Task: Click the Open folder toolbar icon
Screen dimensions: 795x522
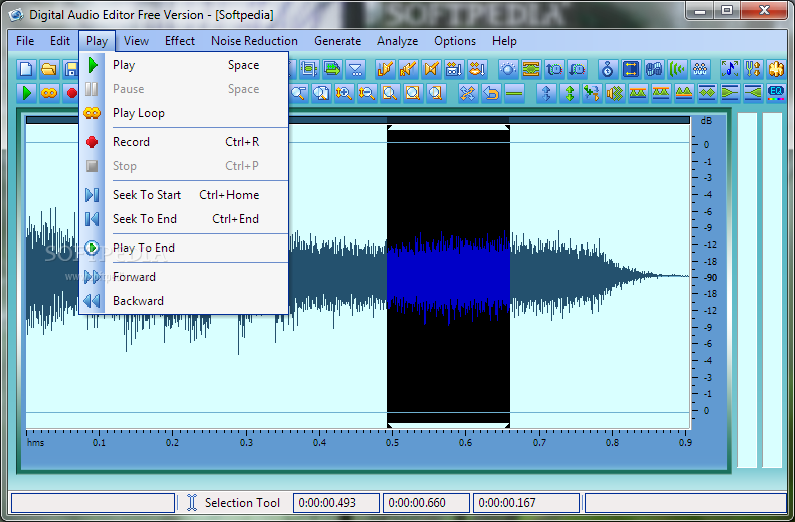Action: [x=49, y=69]
